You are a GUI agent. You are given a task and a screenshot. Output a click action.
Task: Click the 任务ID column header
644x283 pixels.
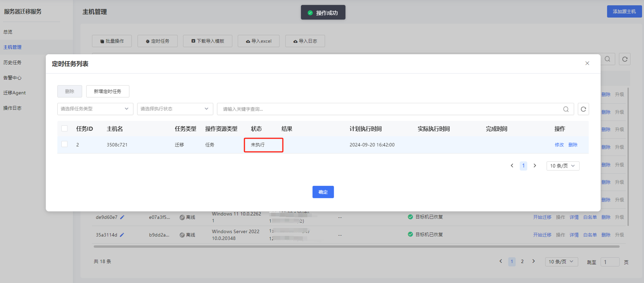click(x=84, y=129)
